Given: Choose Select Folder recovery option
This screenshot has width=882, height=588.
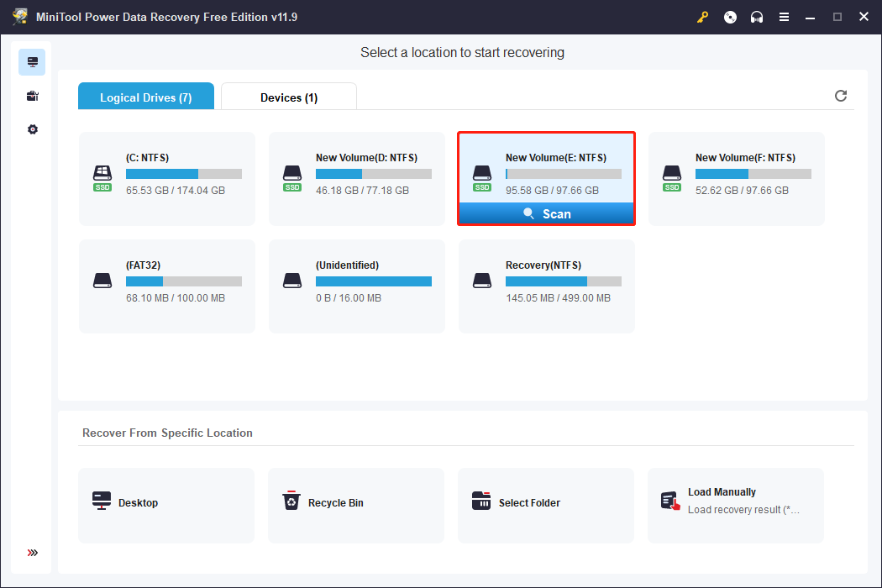Looking at the screenshot, I should 546,506.
